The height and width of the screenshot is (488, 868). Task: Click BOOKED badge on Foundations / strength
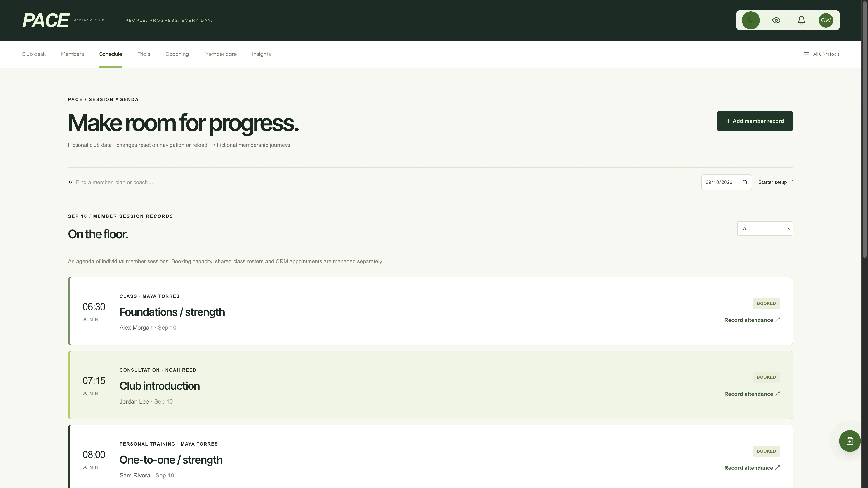pos(766,303)
